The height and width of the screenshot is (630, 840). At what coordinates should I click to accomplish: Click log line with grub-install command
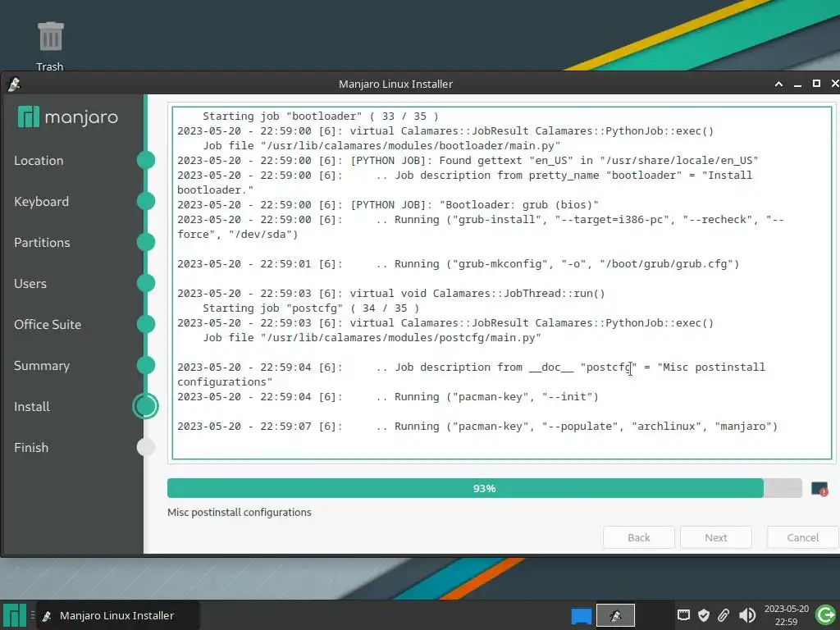coord(481,226)
